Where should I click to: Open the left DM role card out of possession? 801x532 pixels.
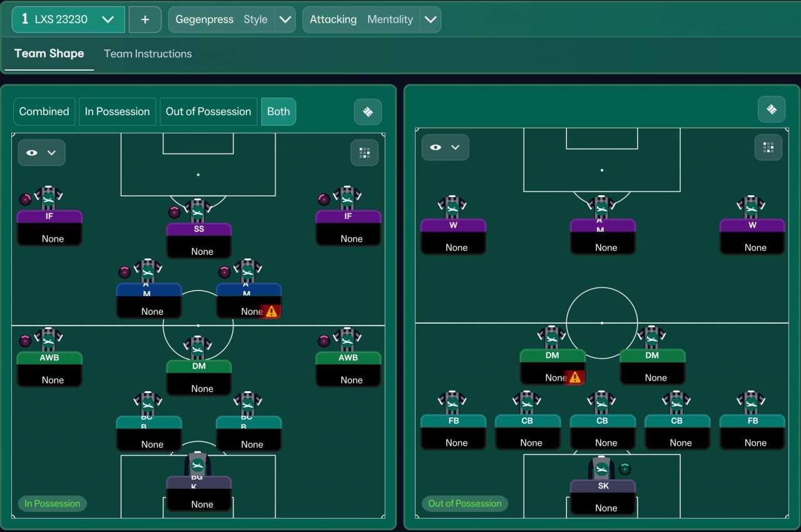(x=553, y=367)
